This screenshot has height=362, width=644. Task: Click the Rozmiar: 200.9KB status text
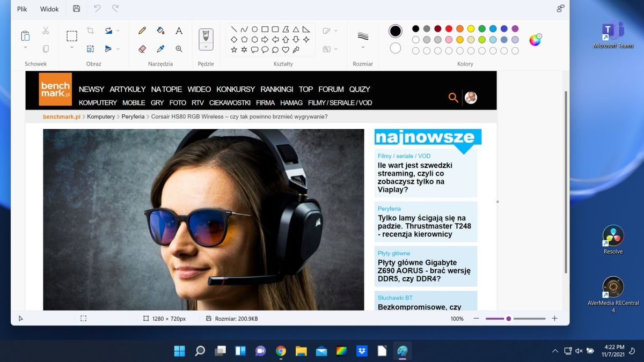point(236,319)
